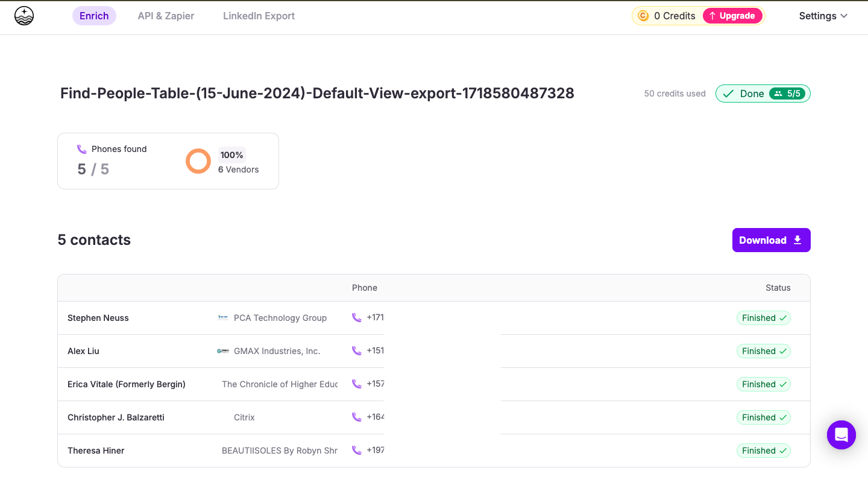
Task: Switch to the Enrich tab
Action: click(94, 16)
